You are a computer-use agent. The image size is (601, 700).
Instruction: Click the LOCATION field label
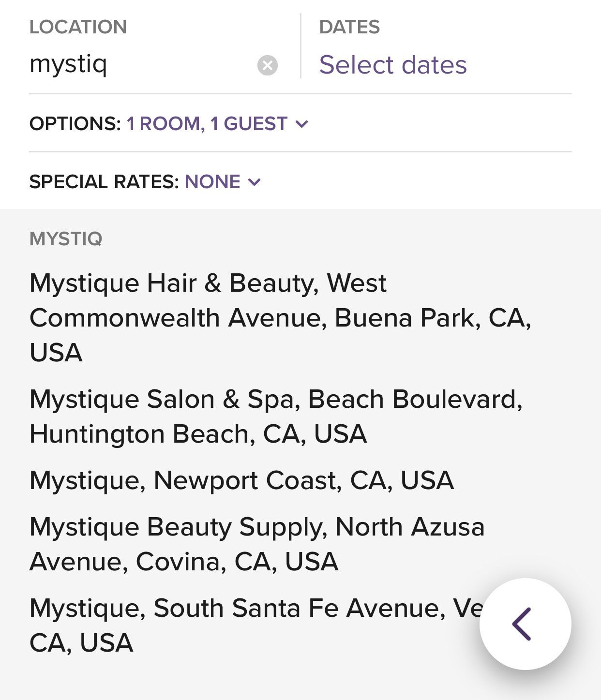78,27
